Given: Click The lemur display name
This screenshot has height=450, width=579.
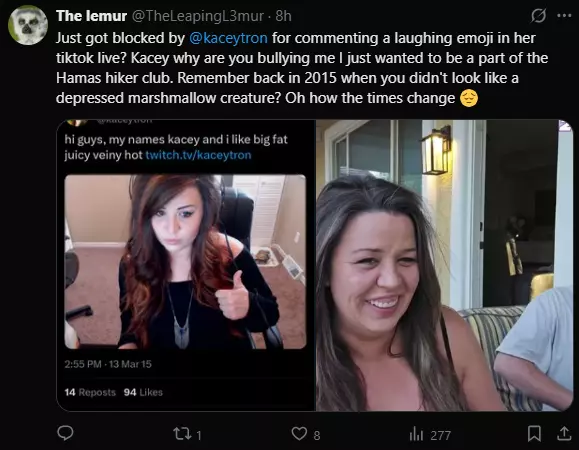Looking at the screenshot, I should click(x=92, y=16).
